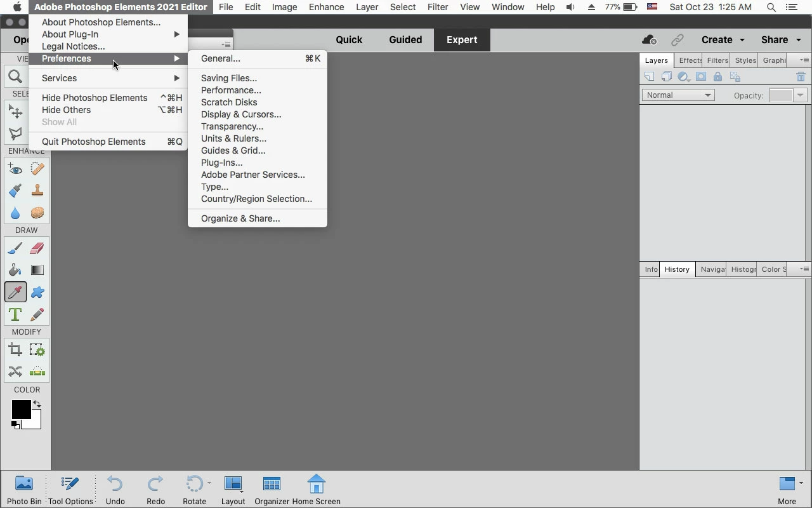Screen dimensions: 812x508
Task: Go to the Home Screen
Action: point(316,490)
